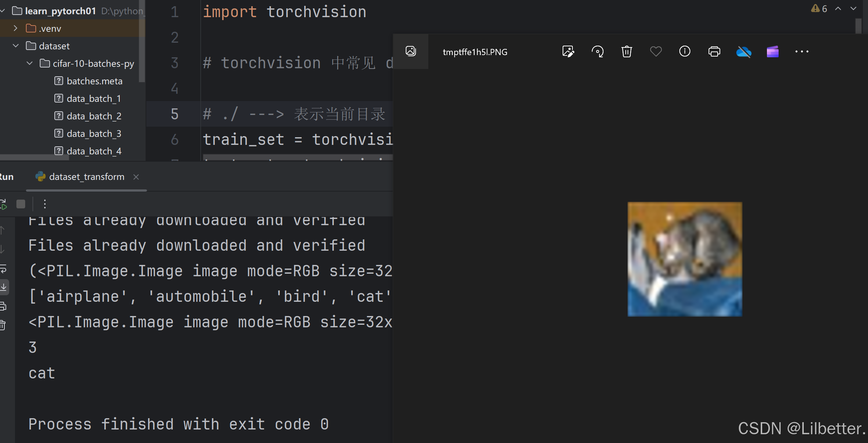
Task: Collapse the cifar-10-batches-py folder
Action: [x=30, y=63]
